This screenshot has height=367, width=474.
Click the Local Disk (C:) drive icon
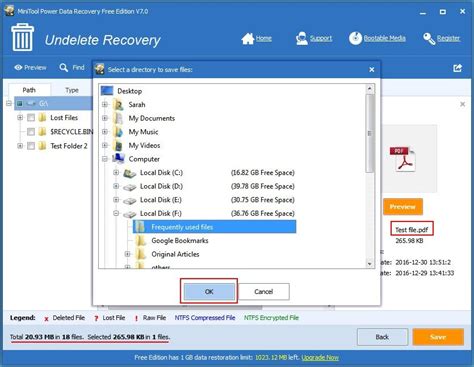[x=130, y=173]
